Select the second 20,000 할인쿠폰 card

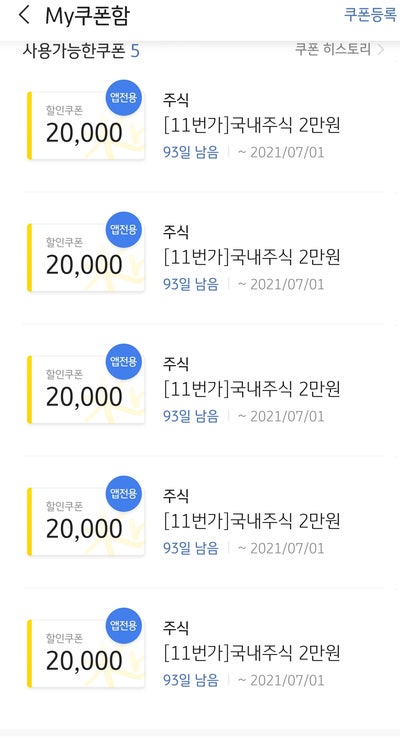(85, 258)
